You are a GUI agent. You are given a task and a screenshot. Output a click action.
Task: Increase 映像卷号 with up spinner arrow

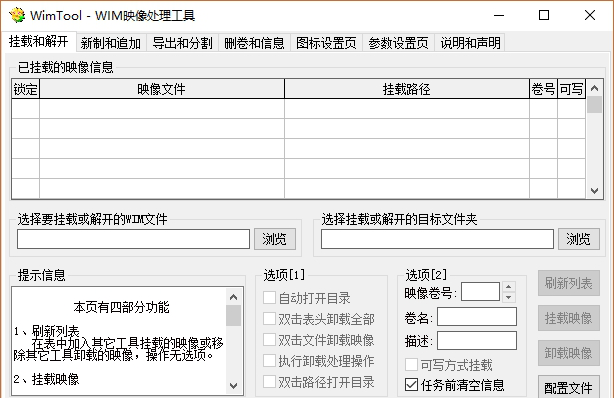pyautogui.click(x=508, y=287)
